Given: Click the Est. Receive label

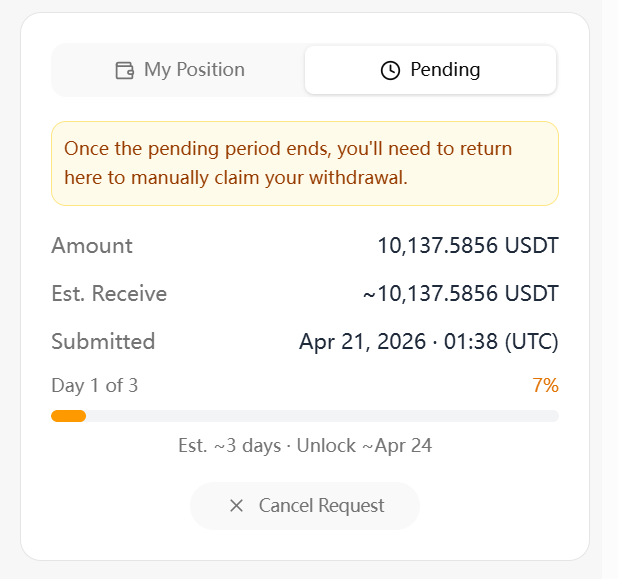Looking at the screenshot, I should point(109,294).
